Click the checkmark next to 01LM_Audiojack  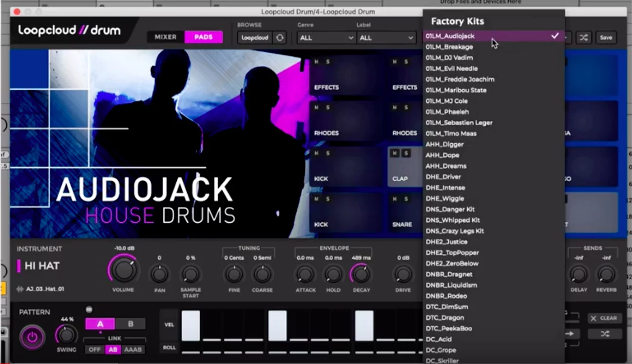point(555,36)
